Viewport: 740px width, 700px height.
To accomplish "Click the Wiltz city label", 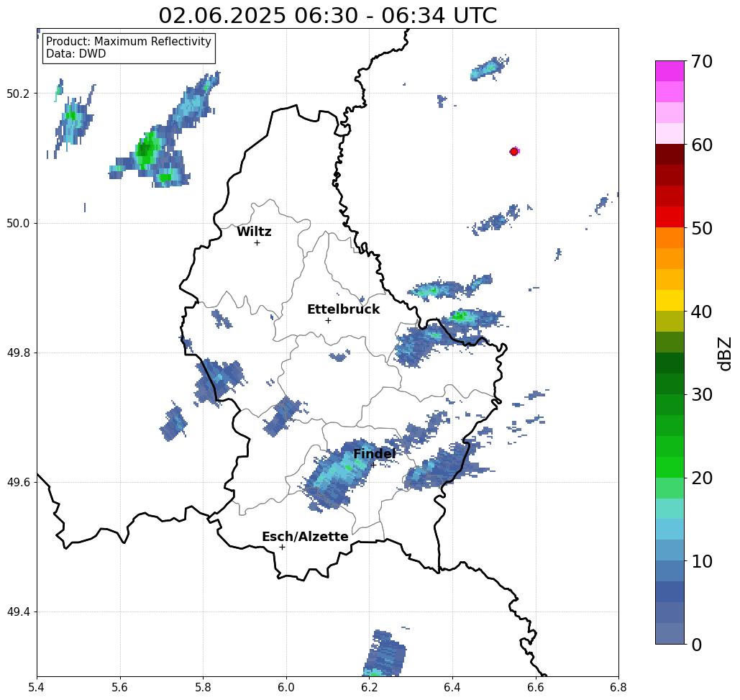I will point(254,232).
